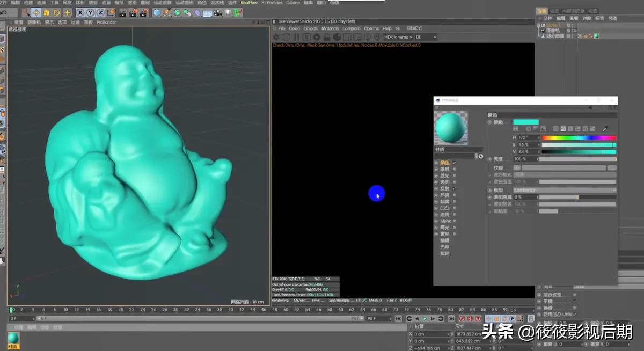
Task: Click the light bulb light icon
Action: coord(227,12)
